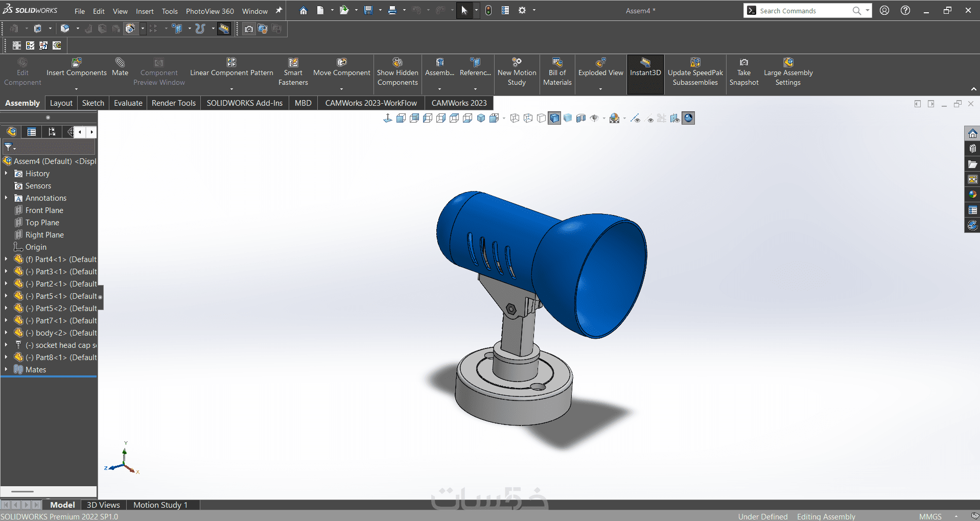Switch to the Evaluate tab
The width and height of the screenshot is (980, 521).
[x=128, y=103]
